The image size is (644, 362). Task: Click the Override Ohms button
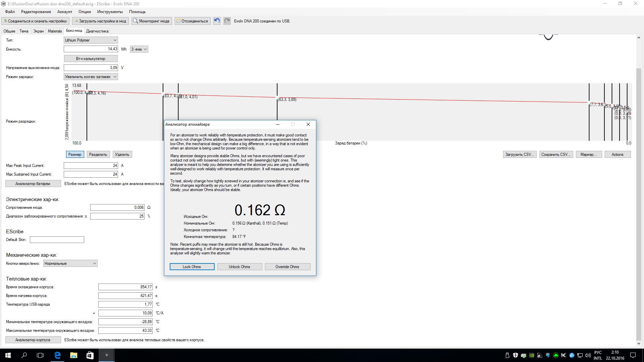287,267
